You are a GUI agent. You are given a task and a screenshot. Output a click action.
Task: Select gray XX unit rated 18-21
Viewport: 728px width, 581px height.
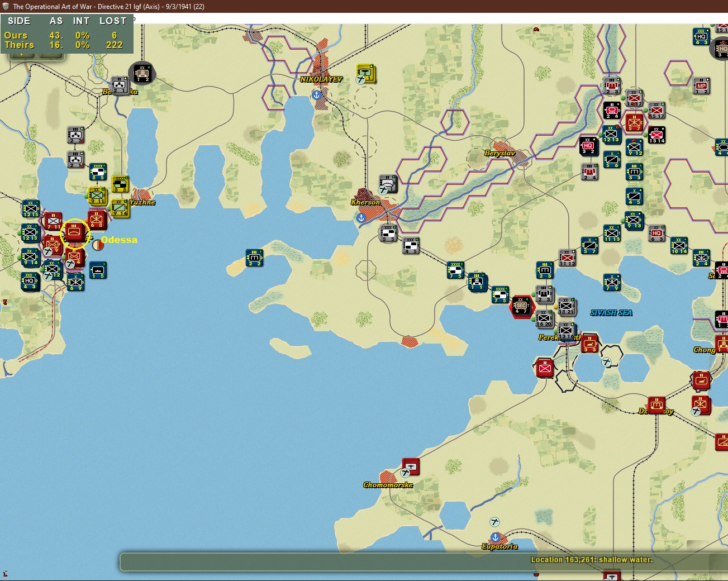pos(567,307)
